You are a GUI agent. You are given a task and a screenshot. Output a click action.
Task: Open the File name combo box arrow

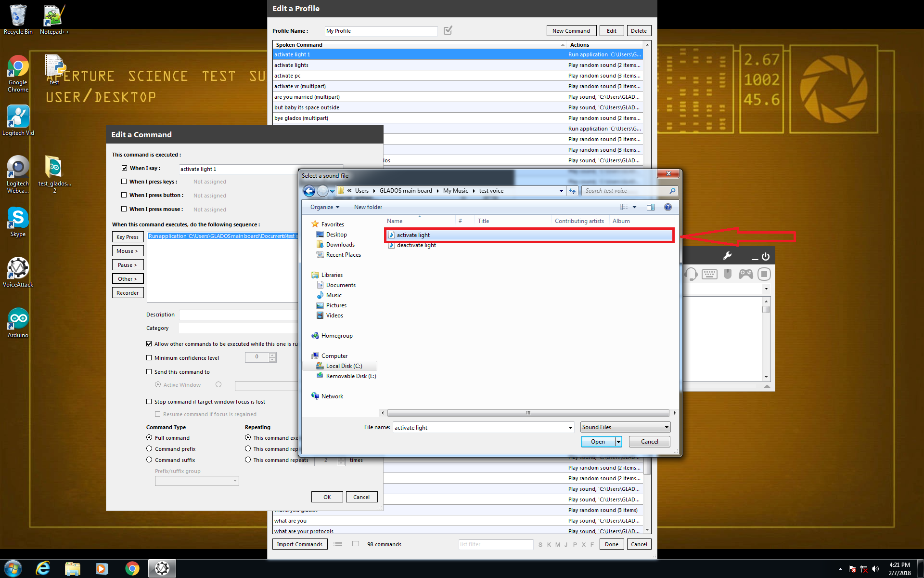point(570,428)
